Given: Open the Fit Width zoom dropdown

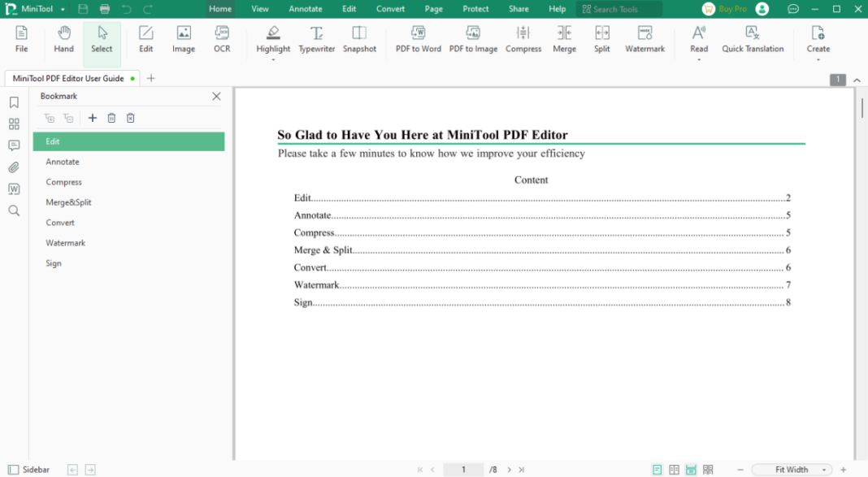Looking at the screenshot, I should 791,469.
